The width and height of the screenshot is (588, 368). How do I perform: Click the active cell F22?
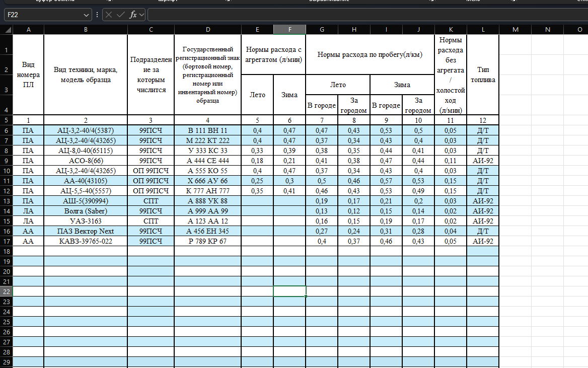(289, 291)
